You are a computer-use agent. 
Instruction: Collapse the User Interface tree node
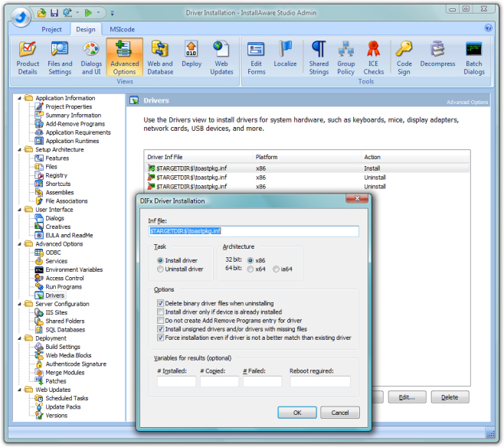19,210
